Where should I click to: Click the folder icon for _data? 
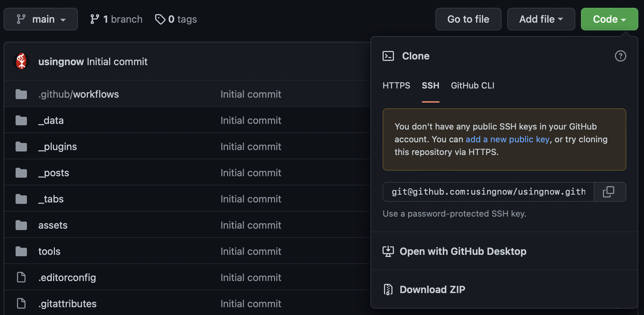[21, 120]
